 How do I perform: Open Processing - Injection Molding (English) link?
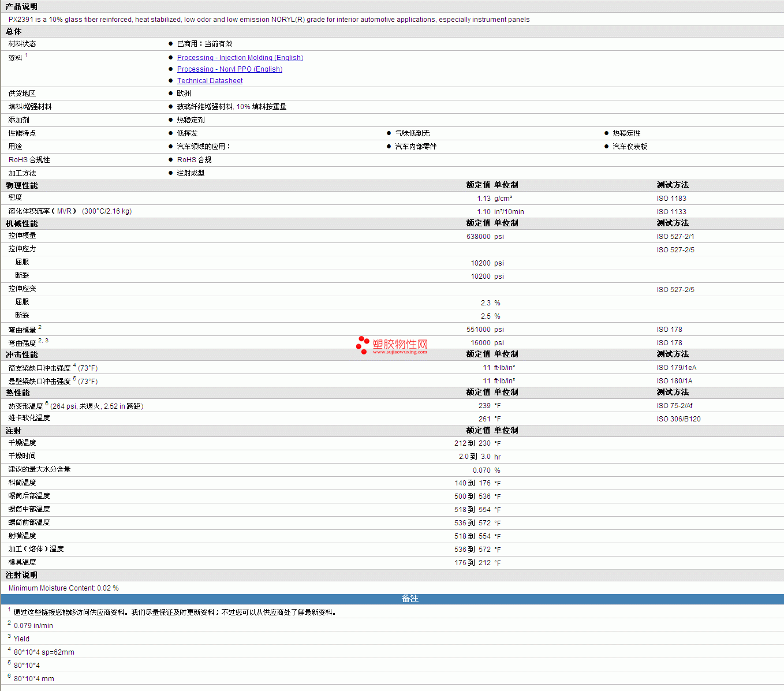(240, 58)
